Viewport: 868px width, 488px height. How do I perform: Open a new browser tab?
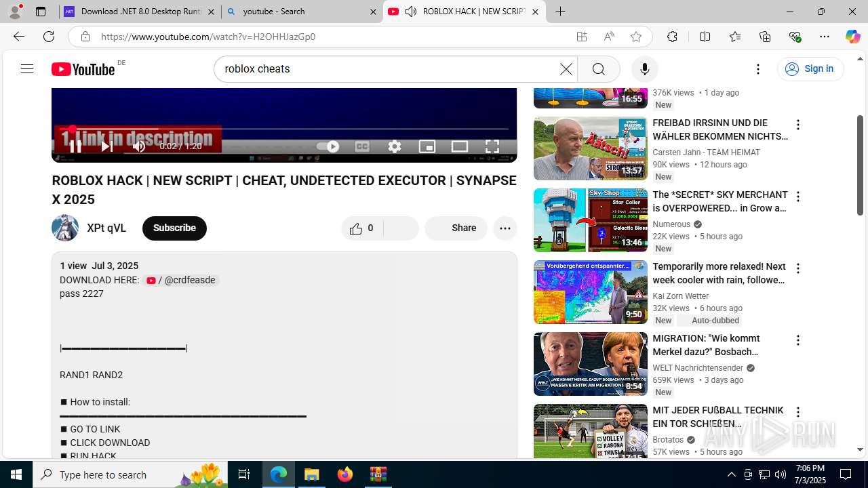(560, 12)
